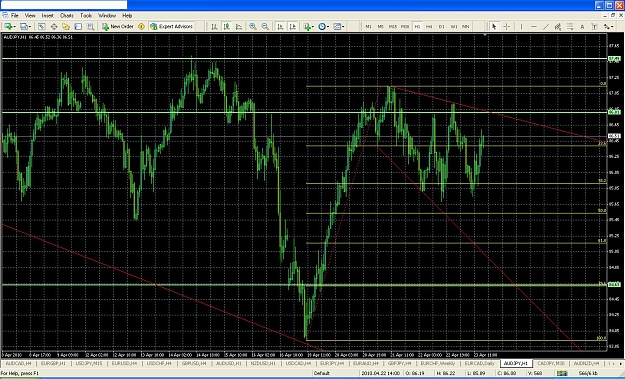625x379 pixels.
Task: Select the M15 timeframe
Action: coord(393,26)
